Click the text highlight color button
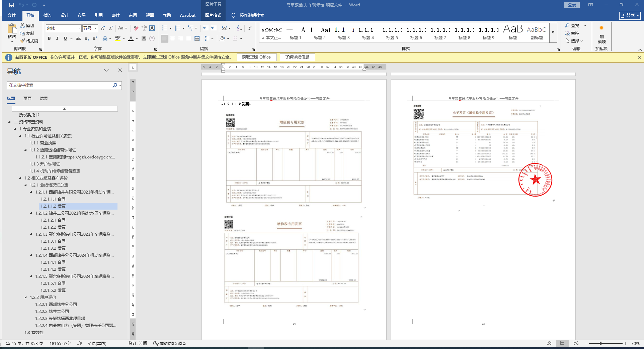 pyautogui.click(x=117, y=39)
